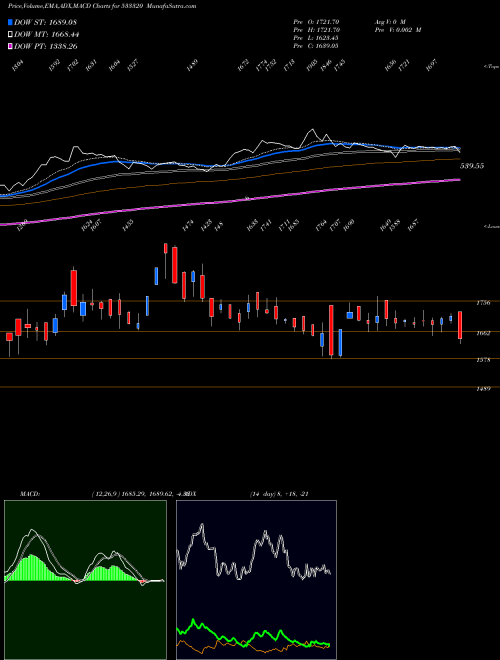
Task: Click the 'Pre L: 1623.45' low value
Action: 316,37
